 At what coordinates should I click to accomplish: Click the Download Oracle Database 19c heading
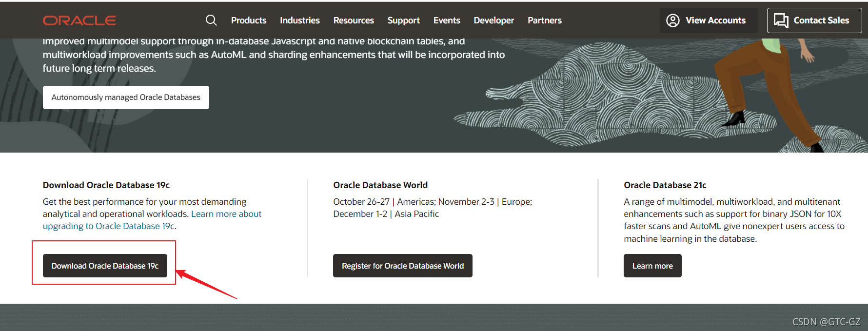pyautogui.click(x=106, y=185)
